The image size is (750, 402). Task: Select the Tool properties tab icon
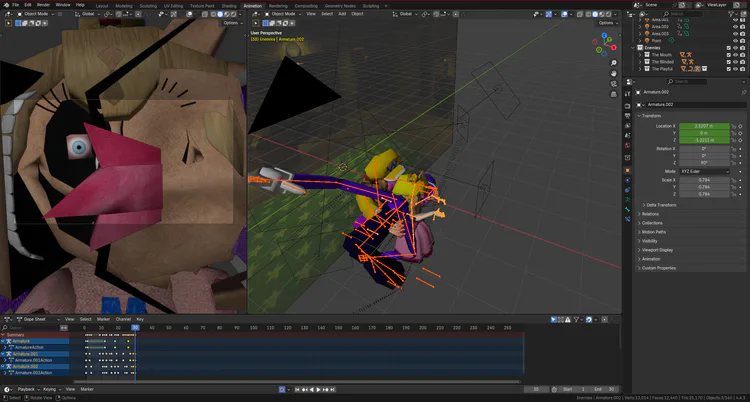[x=628, y=94]
